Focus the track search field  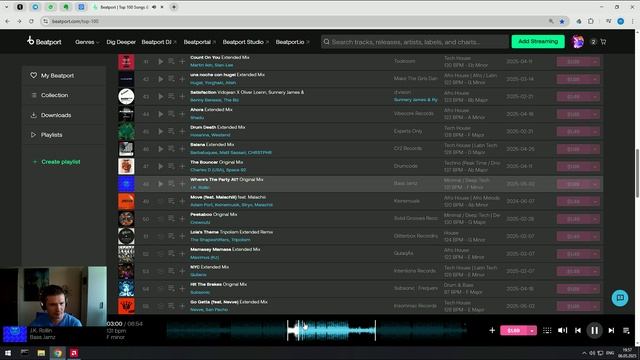pyautogui.click(x=414, y=42)
